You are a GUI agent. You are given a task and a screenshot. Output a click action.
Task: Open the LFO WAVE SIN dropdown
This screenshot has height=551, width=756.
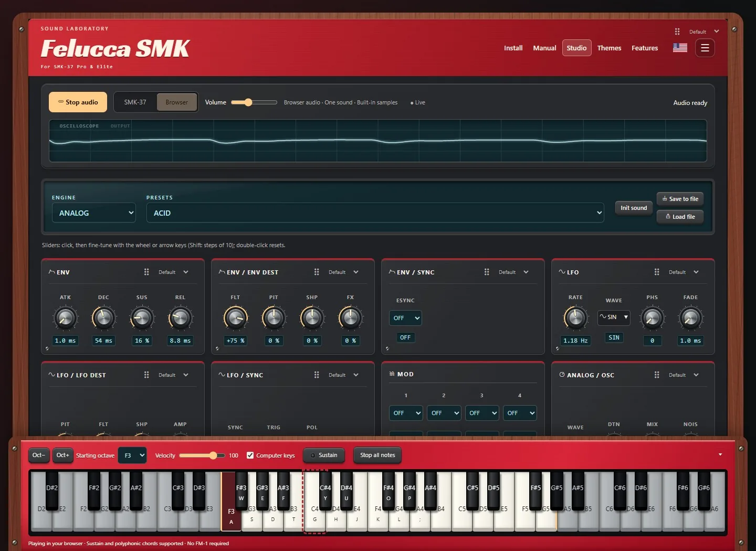(x=614, y=317)
